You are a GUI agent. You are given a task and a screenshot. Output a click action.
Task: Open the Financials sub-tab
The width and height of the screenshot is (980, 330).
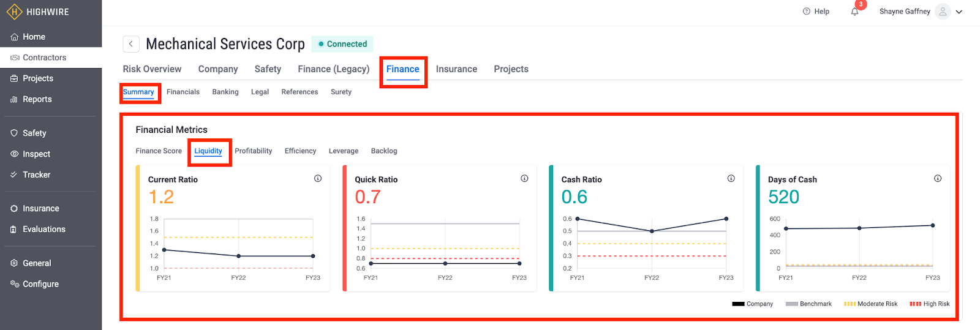[183, 92]
